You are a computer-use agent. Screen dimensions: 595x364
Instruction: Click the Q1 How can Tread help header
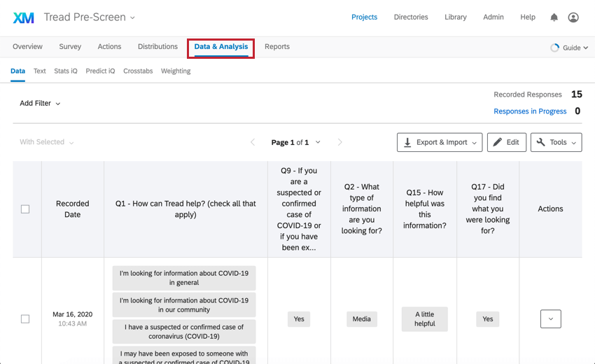[x=185, y=209]
